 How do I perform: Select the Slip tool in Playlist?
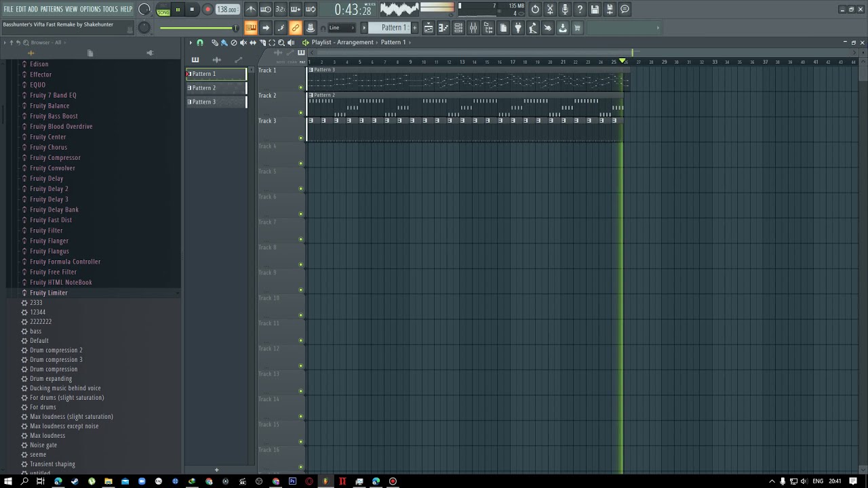click(x=253, y=43)
